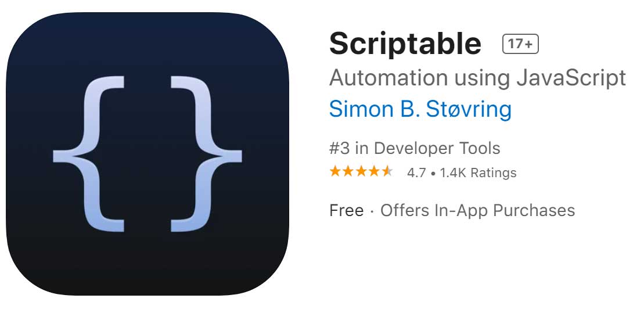Click the Scriptable app icon
Viewport: 644px width, 309px height.
147,154
